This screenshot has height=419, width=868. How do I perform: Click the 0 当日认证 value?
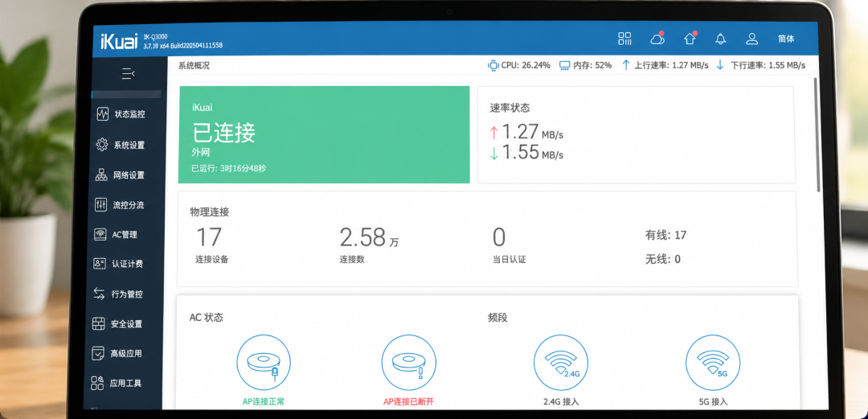point(499,238)
